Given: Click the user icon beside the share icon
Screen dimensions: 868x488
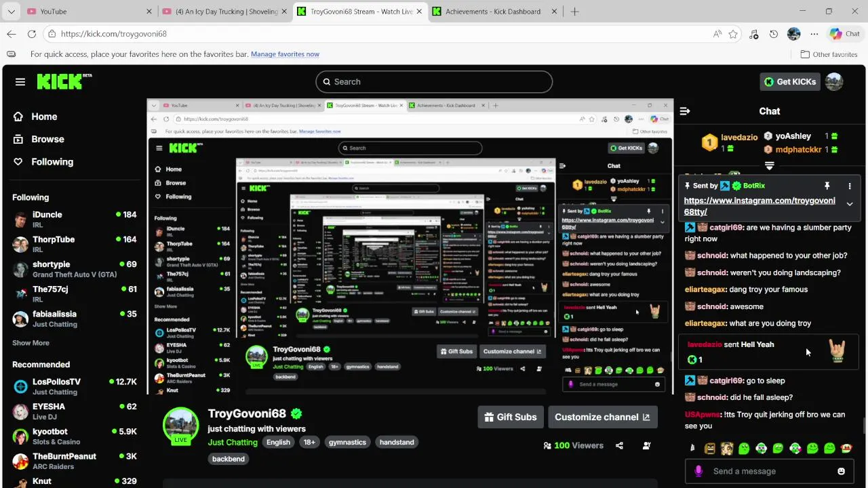Looking at the screenshot, I should [646, 445].
